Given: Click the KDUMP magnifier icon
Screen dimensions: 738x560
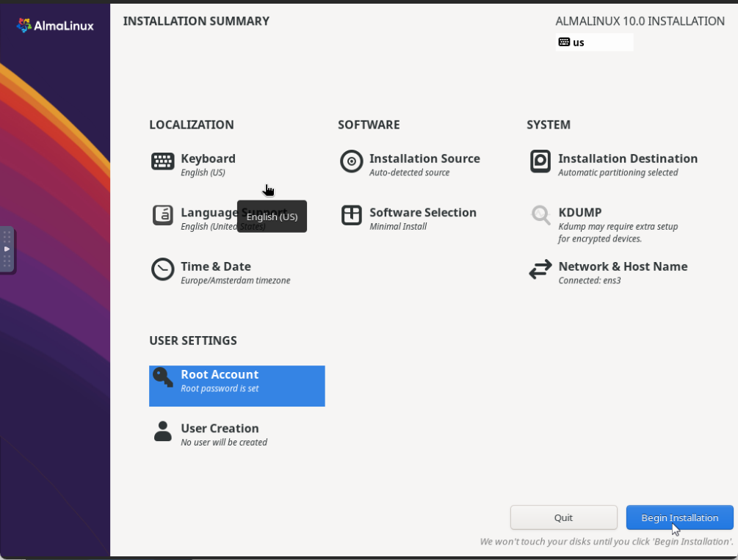Looking at the screenshot, I should pos(540,215).
